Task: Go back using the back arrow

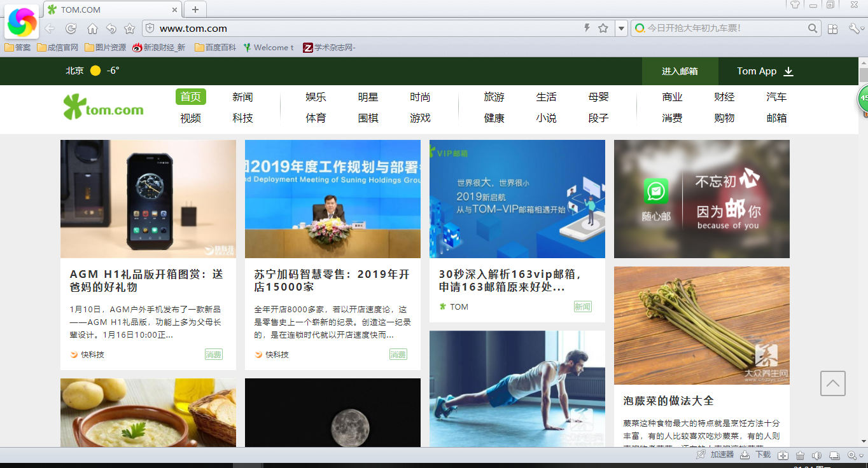Action: (x=50, y=29)
